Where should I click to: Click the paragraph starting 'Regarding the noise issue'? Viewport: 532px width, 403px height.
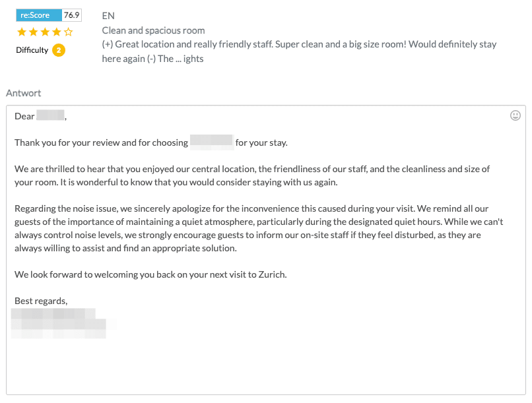(259, 228)
